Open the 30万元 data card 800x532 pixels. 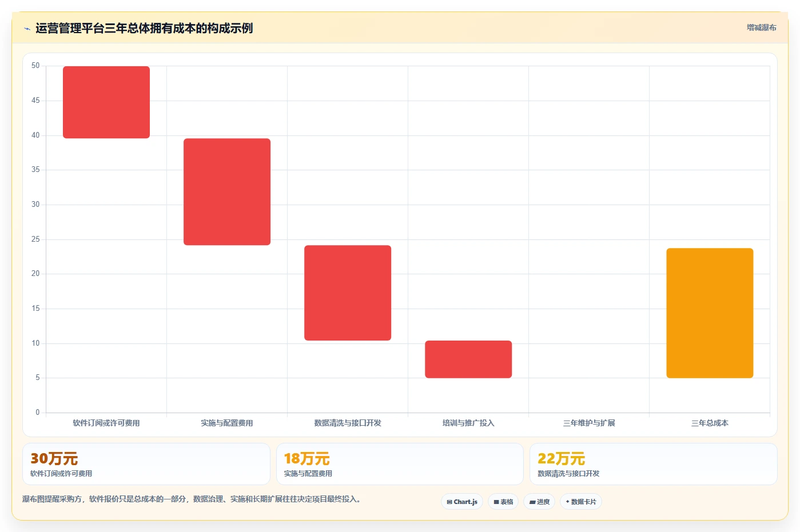click(146, 464)
